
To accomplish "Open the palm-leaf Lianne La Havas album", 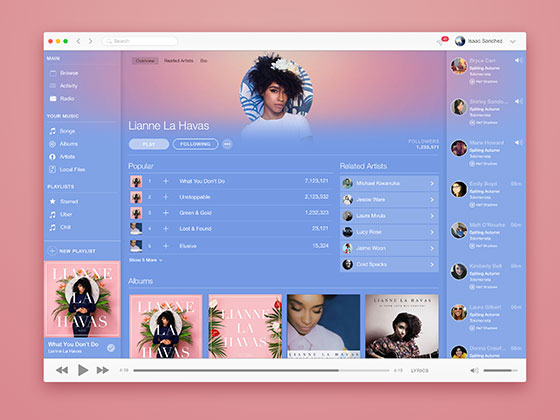I will 245,326.
